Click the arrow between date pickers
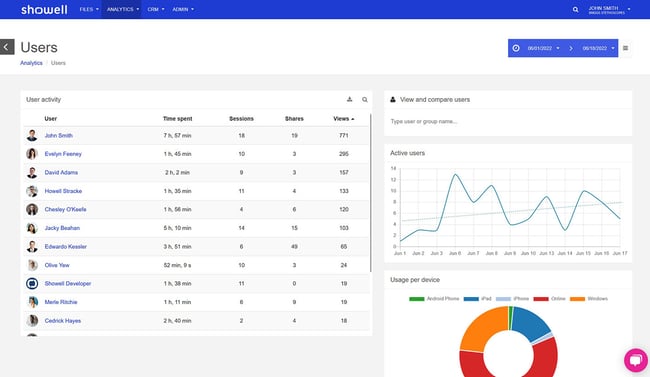 [571, 48]
